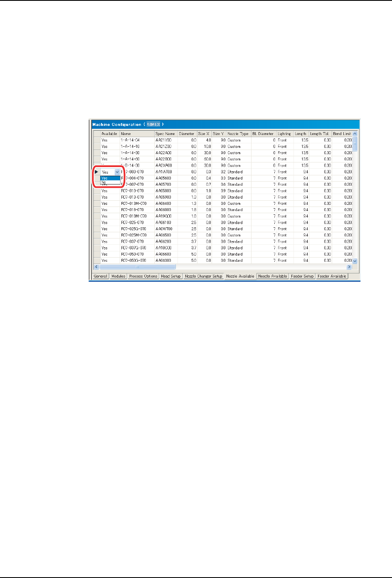Screen dimensions: 392x578
Task: Click the Nozzle Type column header
Action: (x=239, y=134)
